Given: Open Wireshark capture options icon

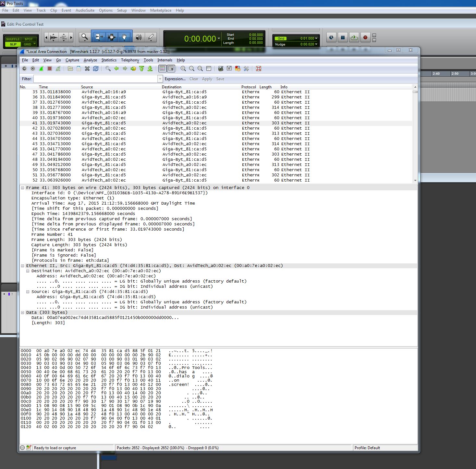Looking at the screenshot, I should (33, 69).
